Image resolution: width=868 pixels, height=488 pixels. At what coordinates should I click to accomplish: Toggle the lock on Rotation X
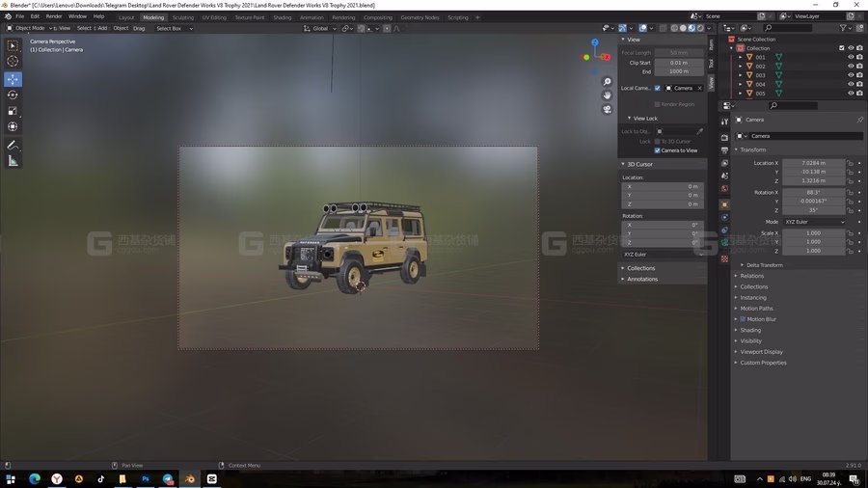point(850,193)
